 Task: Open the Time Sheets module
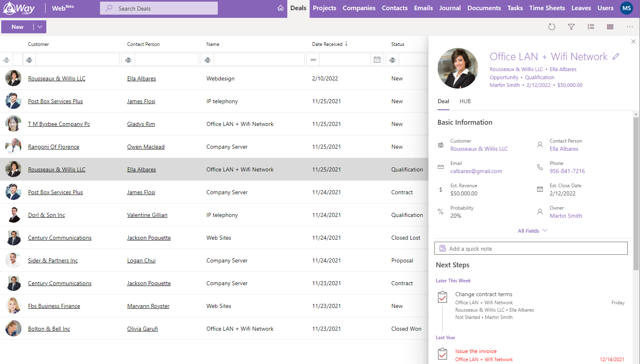point(547,8)
